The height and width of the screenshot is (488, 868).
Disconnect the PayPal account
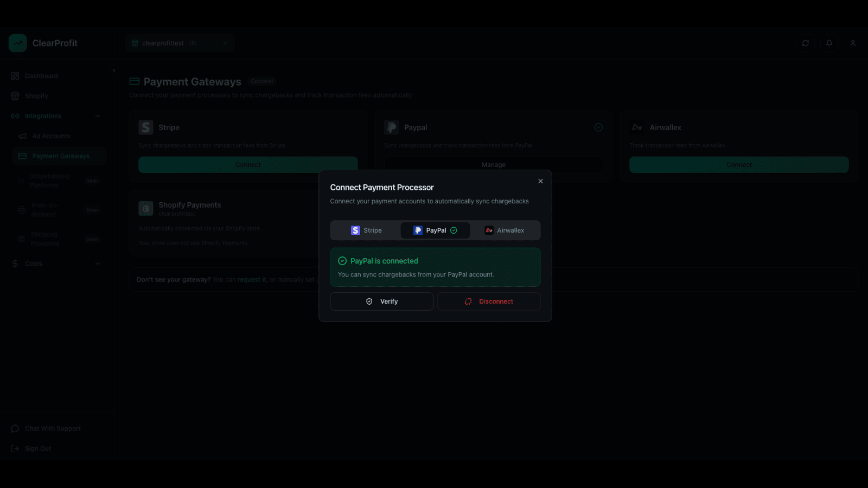click(489, 301)
